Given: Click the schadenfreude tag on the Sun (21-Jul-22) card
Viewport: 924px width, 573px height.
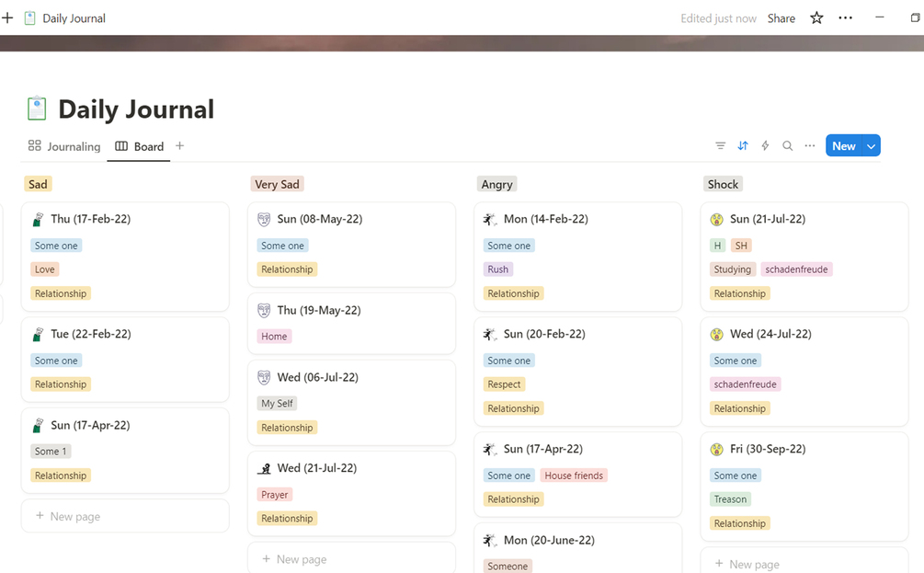Looking at the screenshot, I should click(x=797, y=269).
